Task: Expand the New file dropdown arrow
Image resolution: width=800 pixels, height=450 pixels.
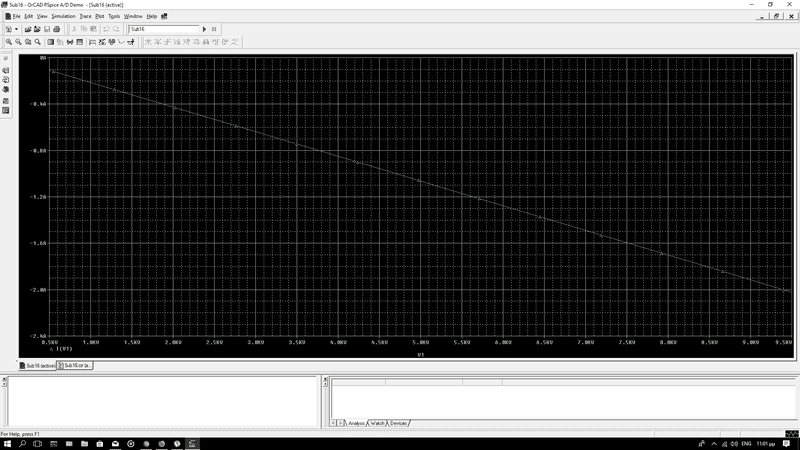Action: [16, 29]
